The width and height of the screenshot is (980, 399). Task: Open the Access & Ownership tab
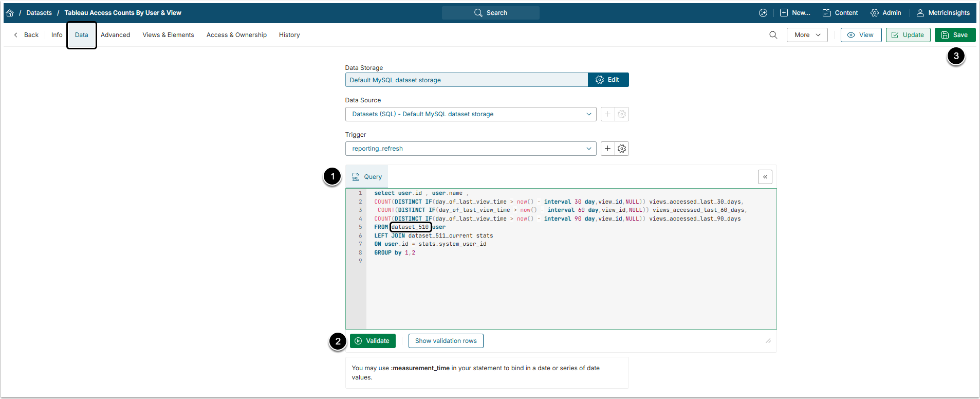pos(236,35)
